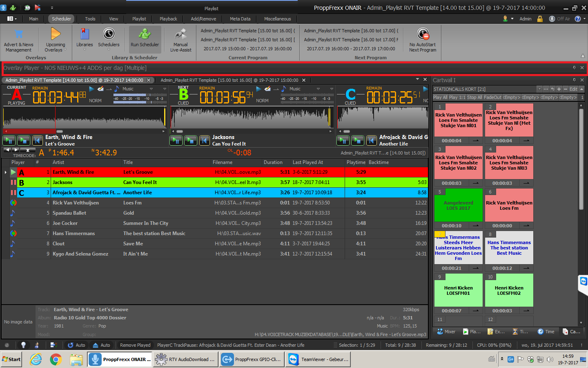Click the blue play arrow icon on deck B
Viewport: 588px width, 368px height.
(x=258, y=89)
